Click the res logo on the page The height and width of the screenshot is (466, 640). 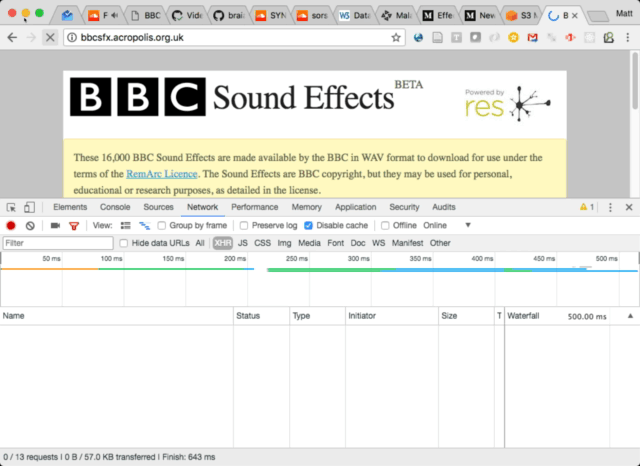tap(508, 104)
